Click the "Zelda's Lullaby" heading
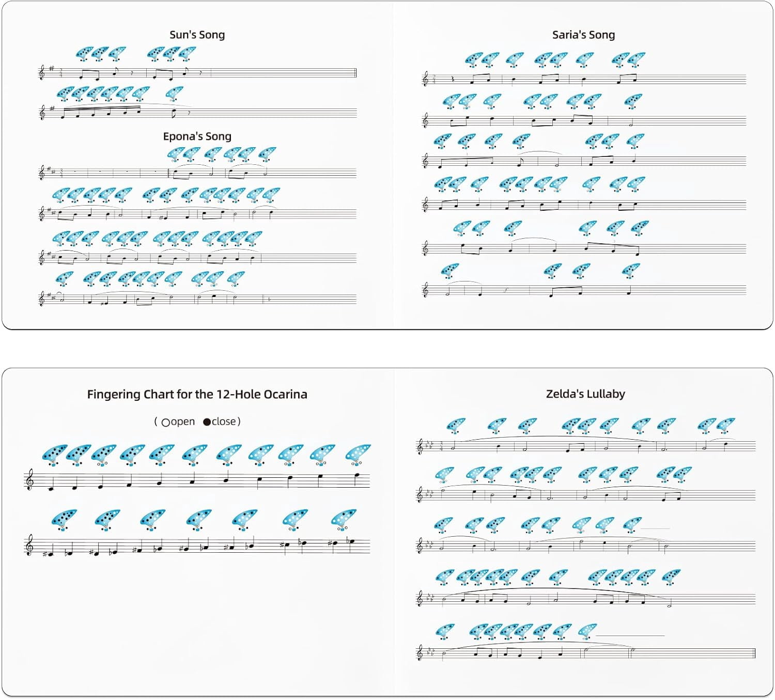Viewport: 775px width, 700px height. (585, 394)
